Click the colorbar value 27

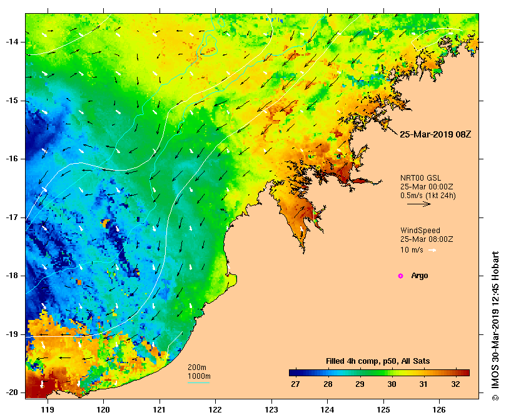pyautogui.click(x=295, y=384)
